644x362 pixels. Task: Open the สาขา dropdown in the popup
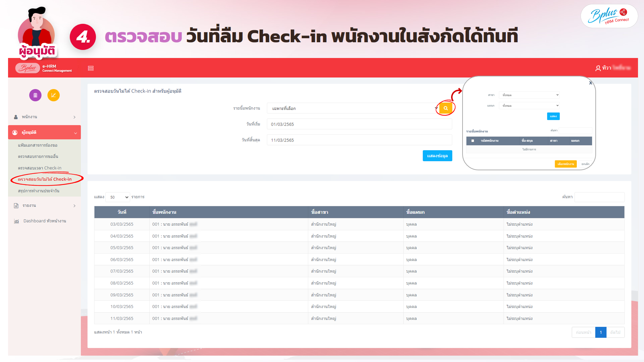pos(529,95)
